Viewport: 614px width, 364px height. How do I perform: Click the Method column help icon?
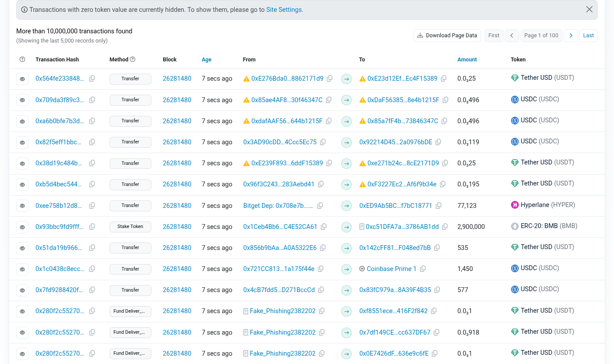133,60
